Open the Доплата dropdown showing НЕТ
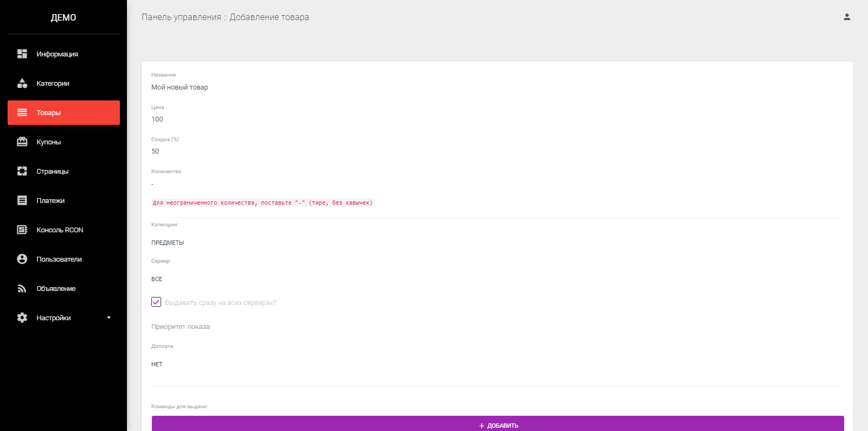 tap(497, 364)
